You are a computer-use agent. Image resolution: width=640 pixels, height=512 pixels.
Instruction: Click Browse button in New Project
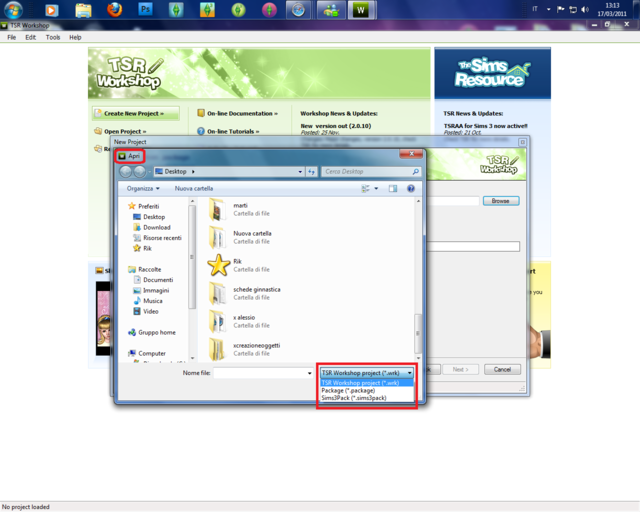(x=500, y=201)
